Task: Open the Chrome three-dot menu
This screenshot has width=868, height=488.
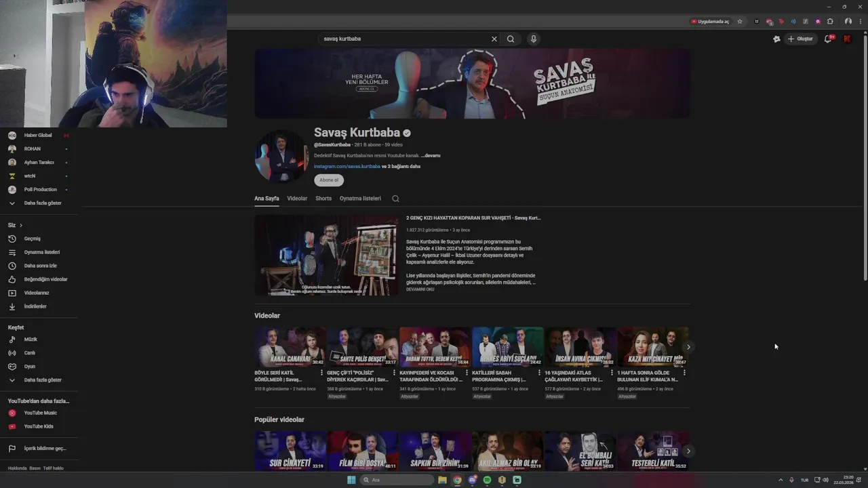Action: click(860, 22)
